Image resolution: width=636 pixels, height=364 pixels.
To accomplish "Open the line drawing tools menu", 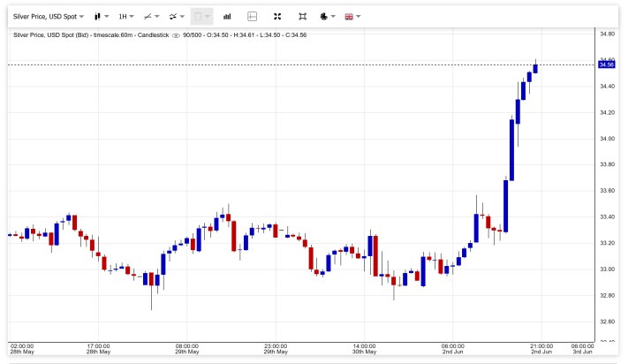I will (152, 16).
